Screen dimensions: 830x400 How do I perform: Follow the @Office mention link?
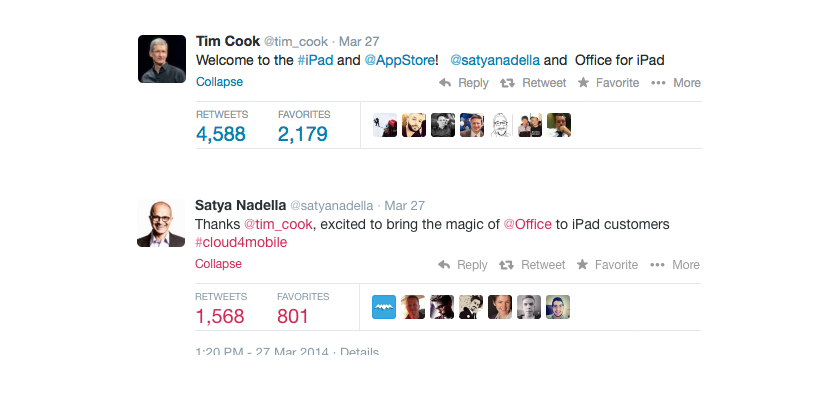(x=527, y=224)
